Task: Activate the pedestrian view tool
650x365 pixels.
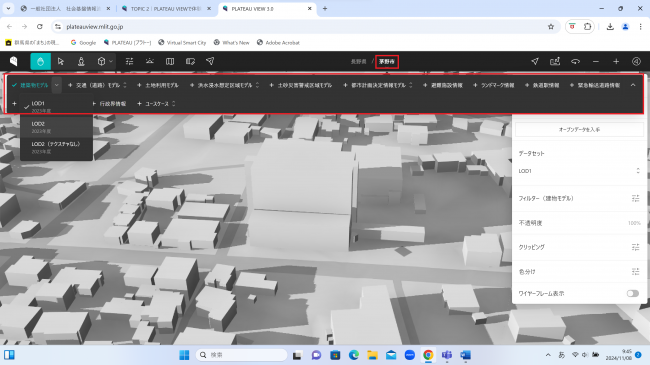Action: coord(81,61)
